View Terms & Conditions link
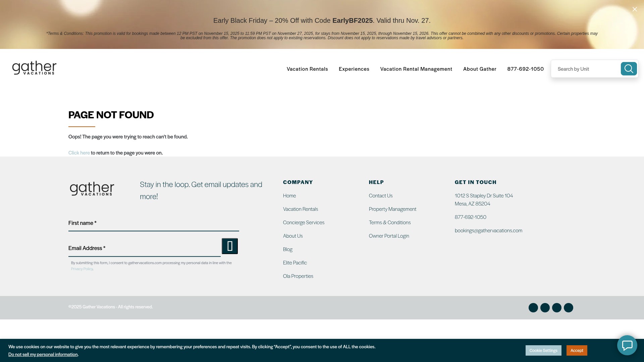Image resolution: width=644 pixels, height=362 pixels. (390, 222)
